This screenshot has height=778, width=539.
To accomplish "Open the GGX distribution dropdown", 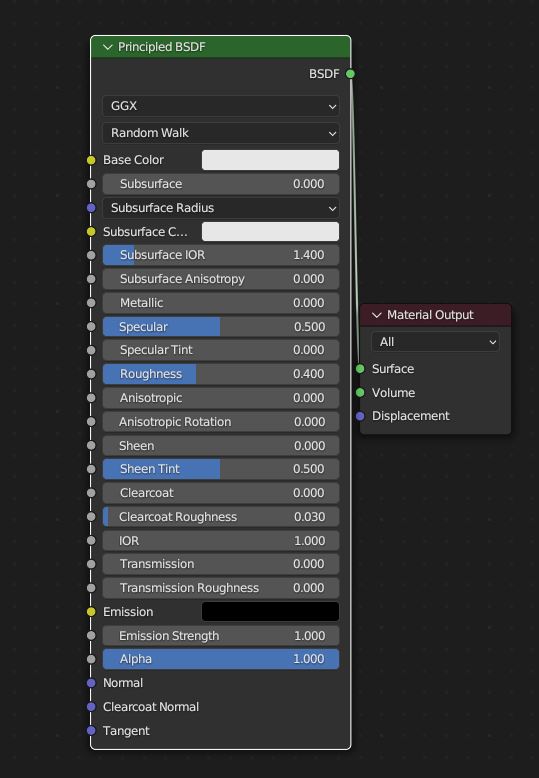I will [221, 106].
